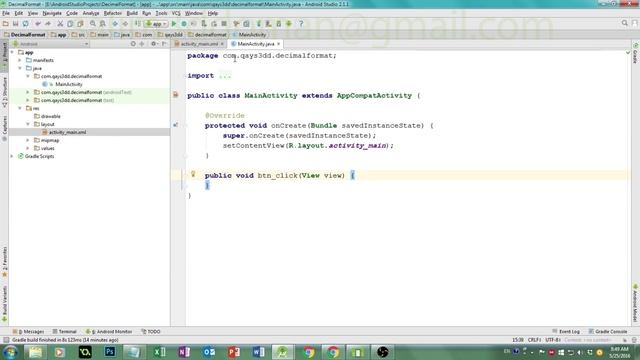Click the navigate Forward arrow icon

coord(125,24)
